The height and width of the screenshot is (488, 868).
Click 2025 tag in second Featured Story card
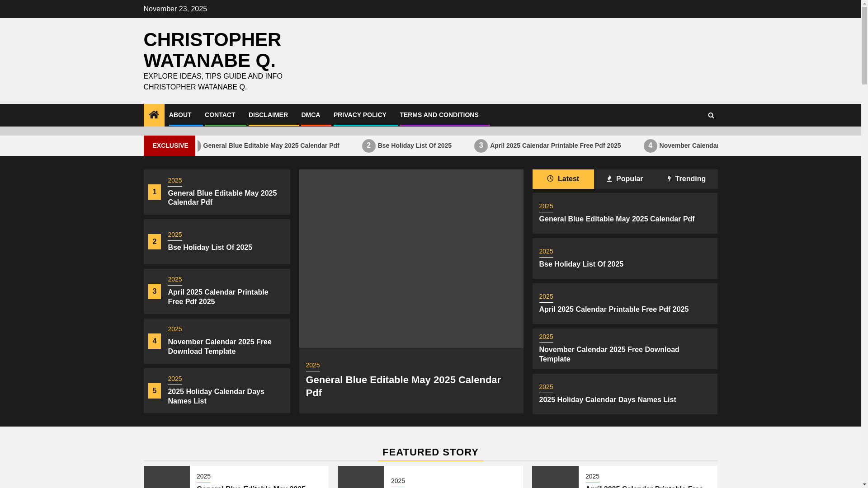coord(398,481)
